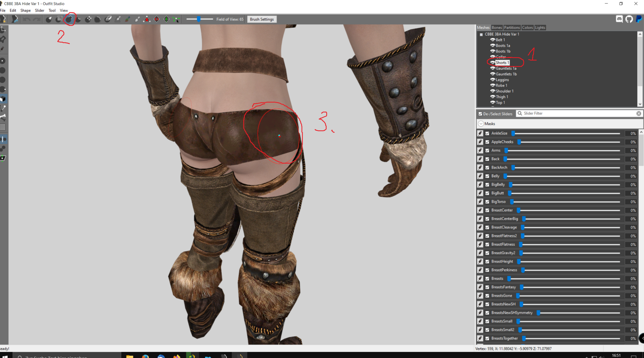Hide the Gauntlets 1a mesh via eye icon
This screenshot has height=358, width=644.
click(493, 68)
